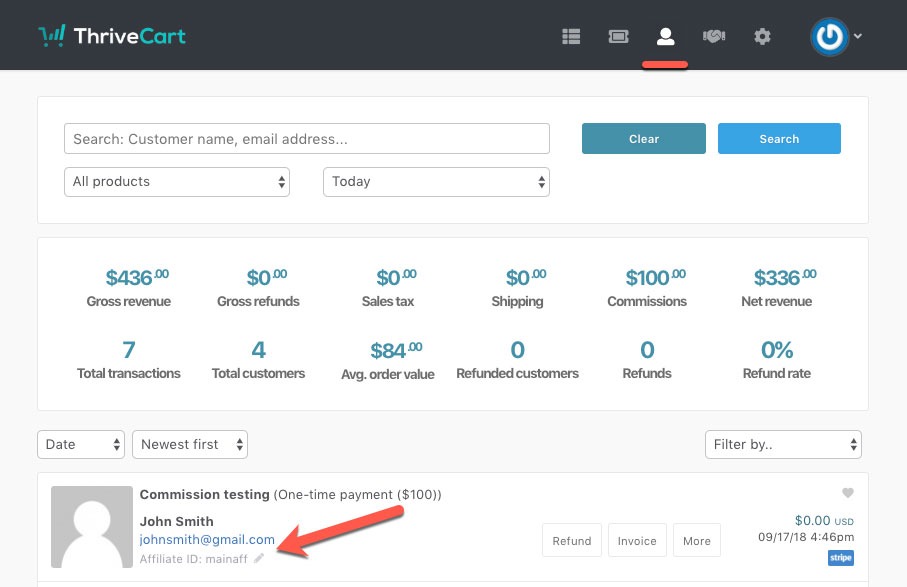This screenshot has height=587, width=907.
Task: Open the customers person icon in navbar
Action: tap(665, 37)
